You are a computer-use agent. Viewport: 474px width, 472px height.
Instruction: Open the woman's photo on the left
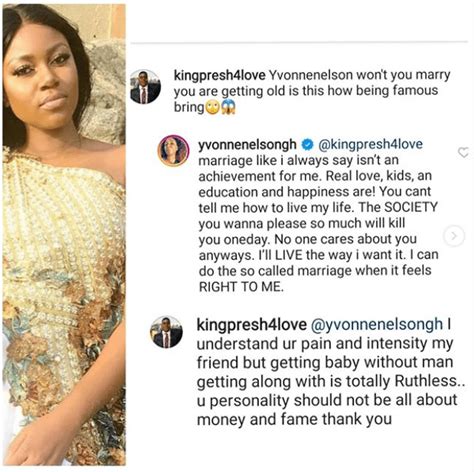tap(64, 235)
